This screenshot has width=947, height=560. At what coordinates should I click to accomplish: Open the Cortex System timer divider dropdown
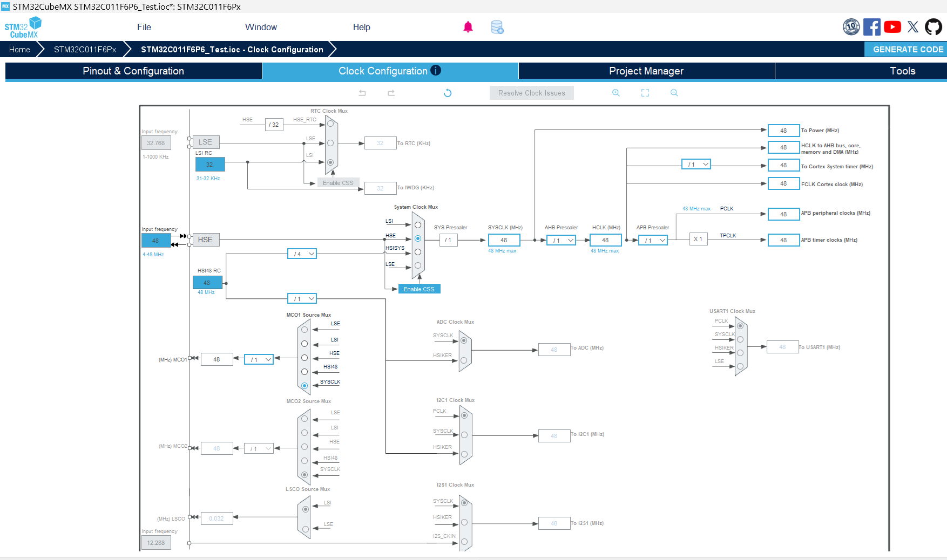point(696,164)
